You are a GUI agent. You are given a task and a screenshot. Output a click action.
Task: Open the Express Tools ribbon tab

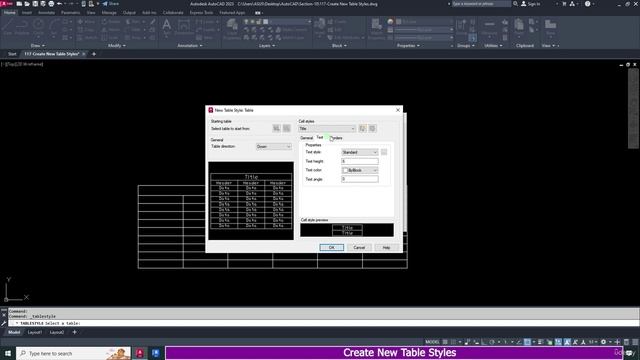201,13
